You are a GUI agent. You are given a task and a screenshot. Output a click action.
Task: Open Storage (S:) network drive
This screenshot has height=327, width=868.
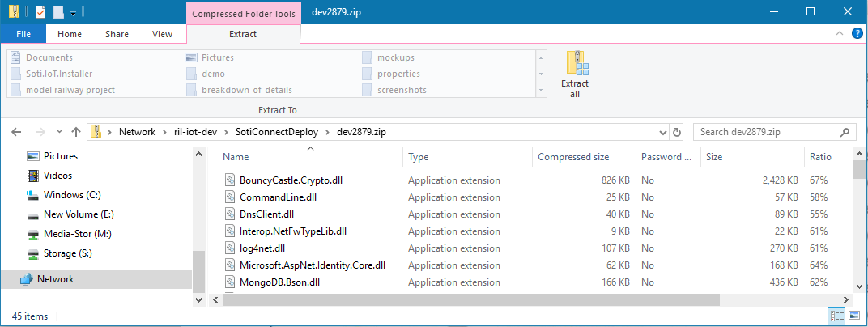(67, 253)
